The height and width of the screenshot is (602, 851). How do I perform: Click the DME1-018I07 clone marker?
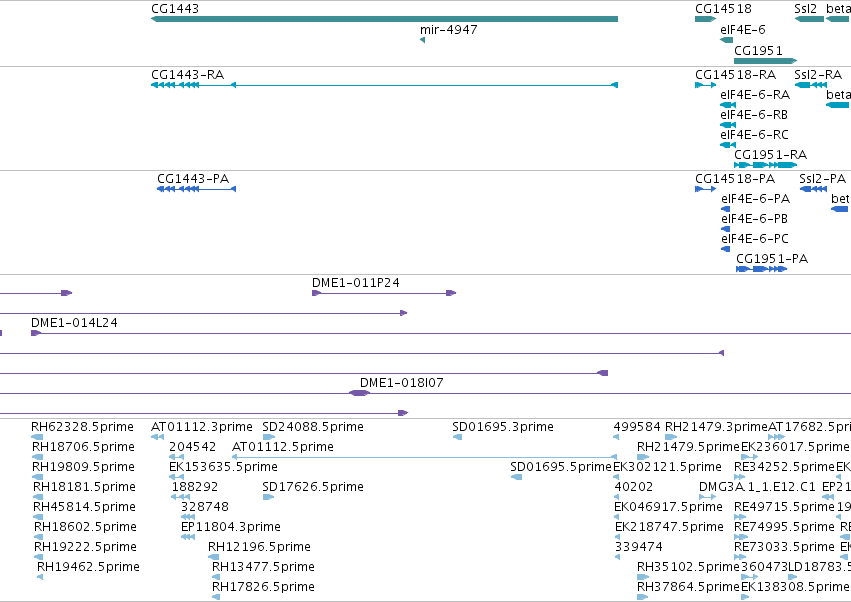click(359, 393)
